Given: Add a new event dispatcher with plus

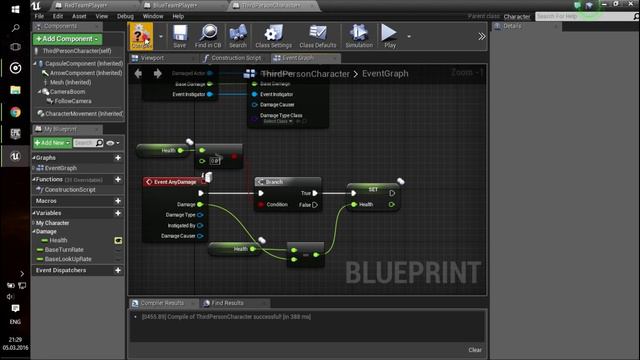Looking at the screenshot, I should 118,270.
